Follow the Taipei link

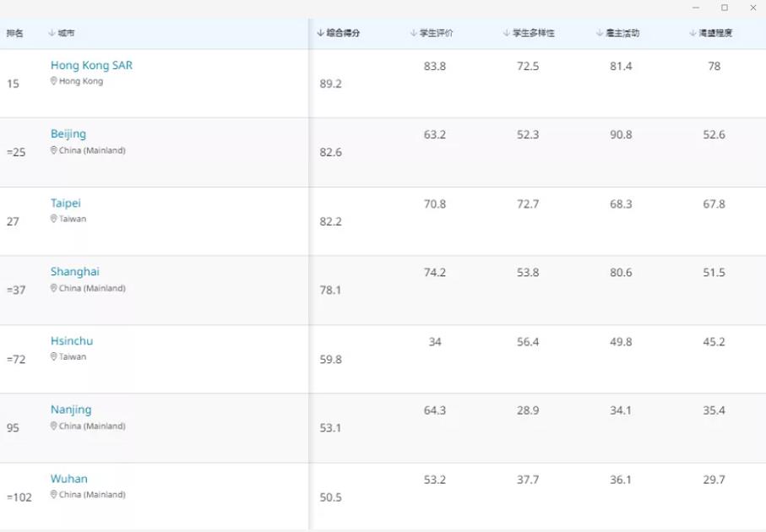[x=66, y=204]
